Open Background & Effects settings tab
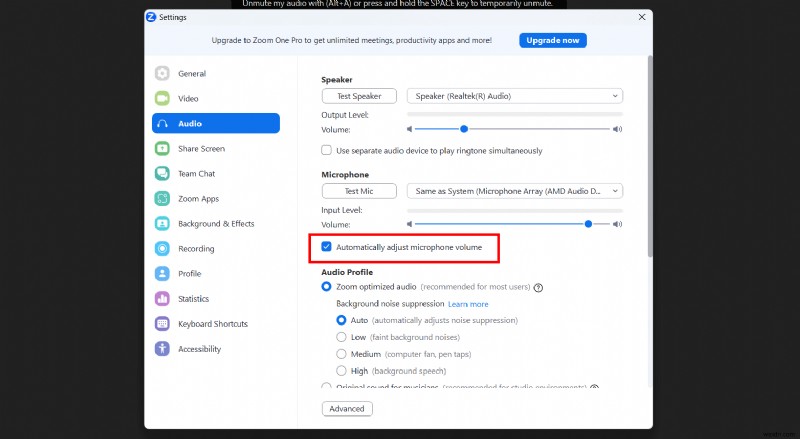Image resolution: width=800 pixels, height=439 pixels. pos(216,224)
